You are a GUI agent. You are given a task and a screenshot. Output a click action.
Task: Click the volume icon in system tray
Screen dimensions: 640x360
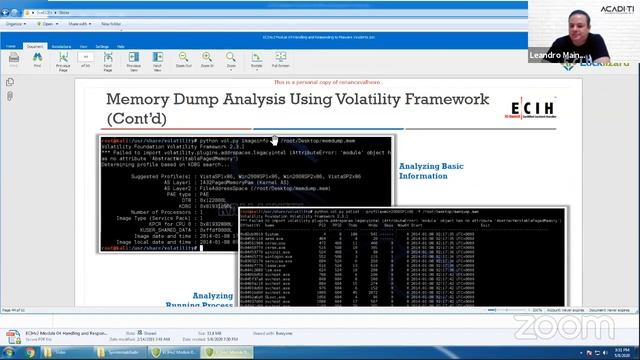[x=605, y=353]
